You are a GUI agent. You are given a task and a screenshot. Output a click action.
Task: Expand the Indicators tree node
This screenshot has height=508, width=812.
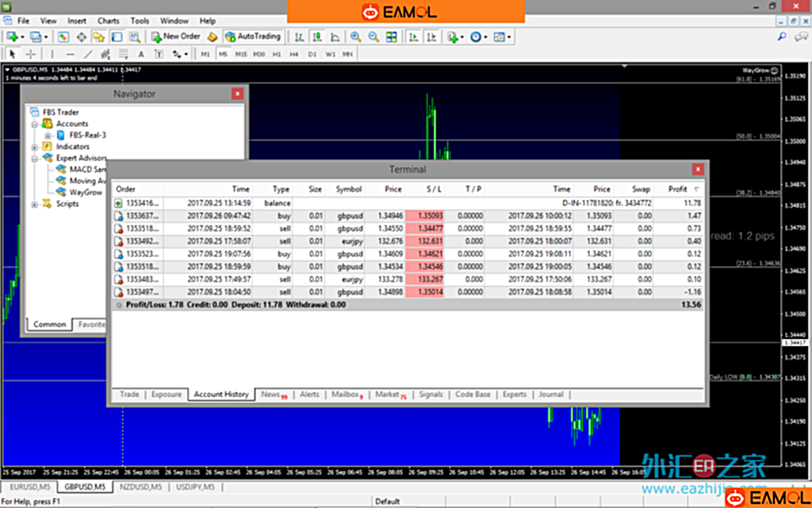click(35, 147)
